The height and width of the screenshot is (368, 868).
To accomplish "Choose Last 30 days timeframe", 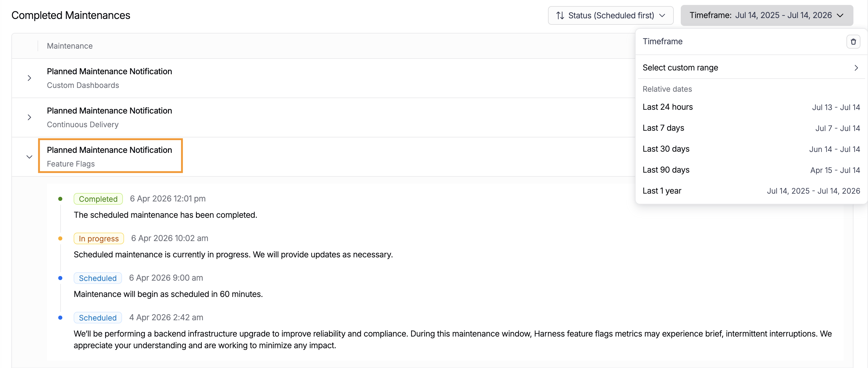I will [751, 149].
